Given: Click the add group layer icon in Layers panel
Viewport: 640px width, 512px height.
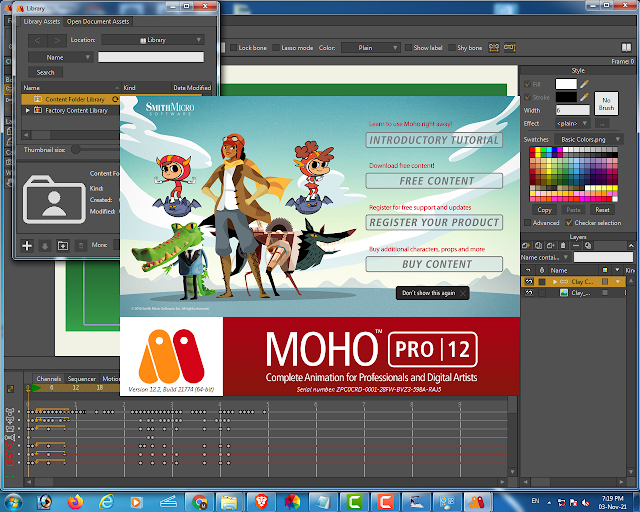Looking at the screenshot, I should (x=551, y=245).
